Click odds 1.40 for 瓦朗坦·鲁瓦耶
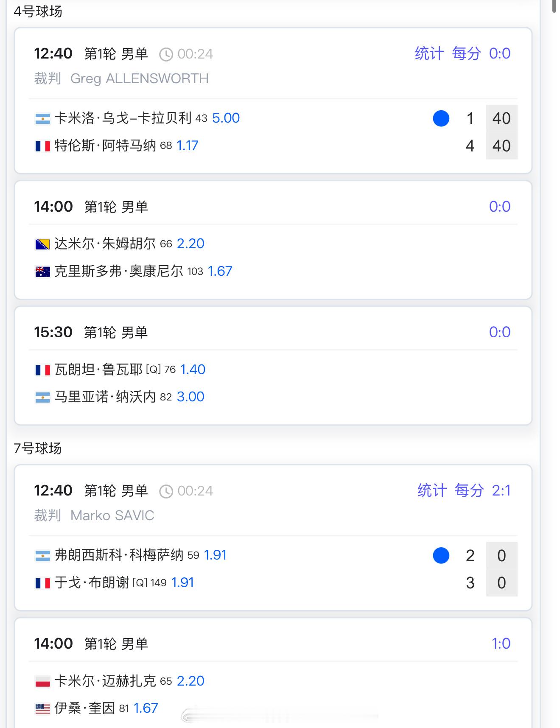Image resolution: width=560 pixels, height=728 pixels. tap(193, 370)
